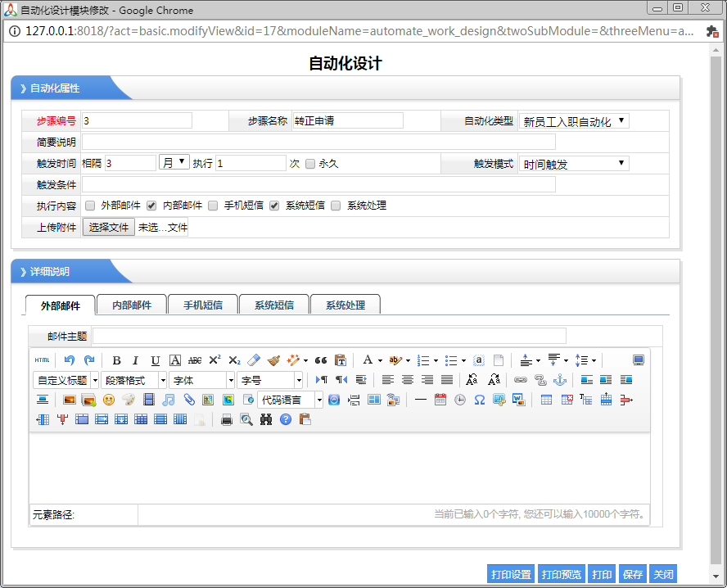Click the blue help question mark icon
The height and width of the screenshot is (588, 727).
tap(286, 419)
